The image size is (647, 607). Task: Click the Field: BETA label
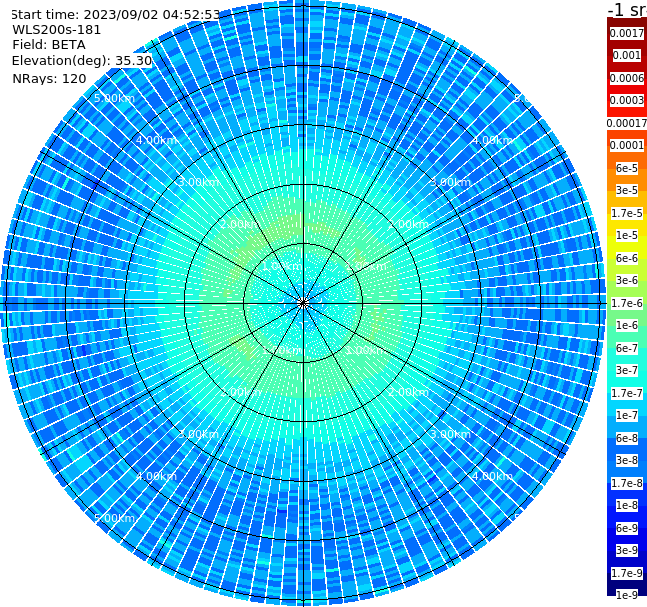tap(49, 45)
